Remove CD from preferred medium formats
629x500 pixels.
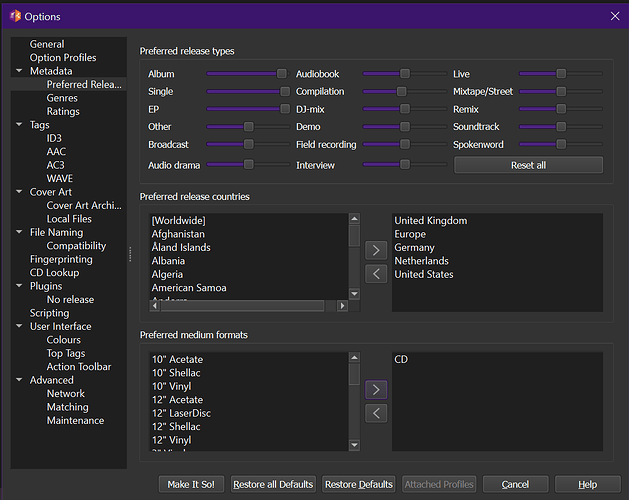tap(376, 413)
